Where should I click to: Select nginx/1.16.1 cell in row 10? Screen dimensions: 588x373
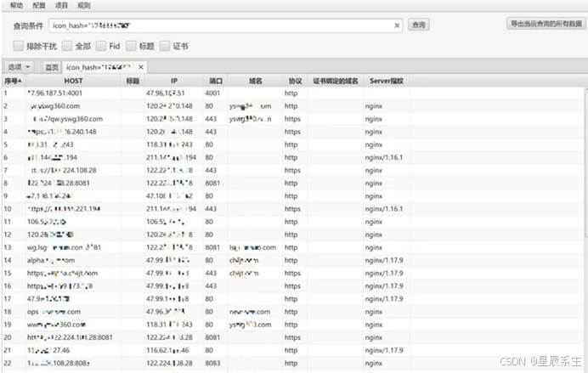(384, 209)
